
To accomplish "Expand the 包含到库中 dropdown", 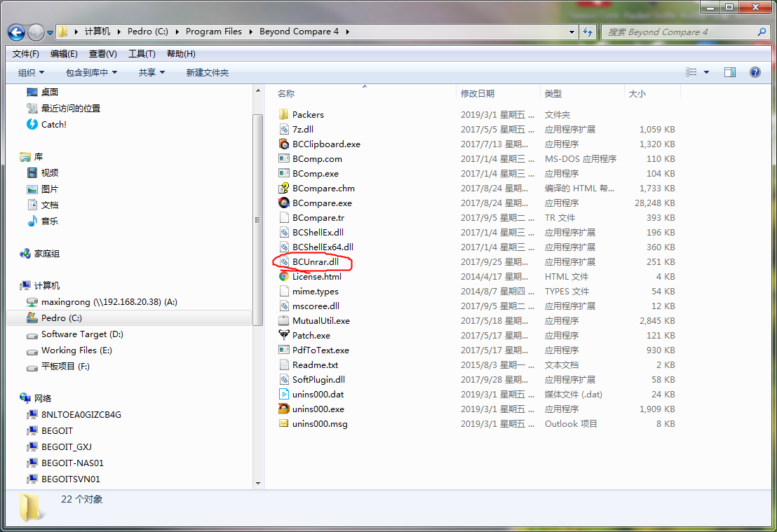I will pos(92,72).
